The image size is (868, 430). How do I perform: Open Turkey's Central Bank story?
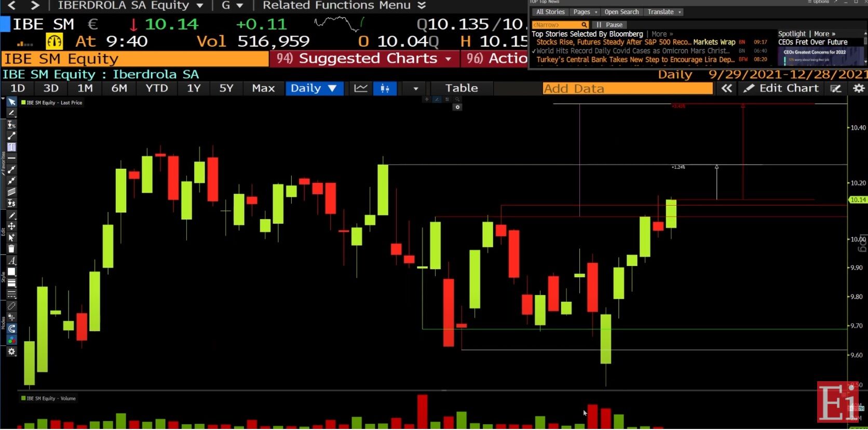coord(635,60)
